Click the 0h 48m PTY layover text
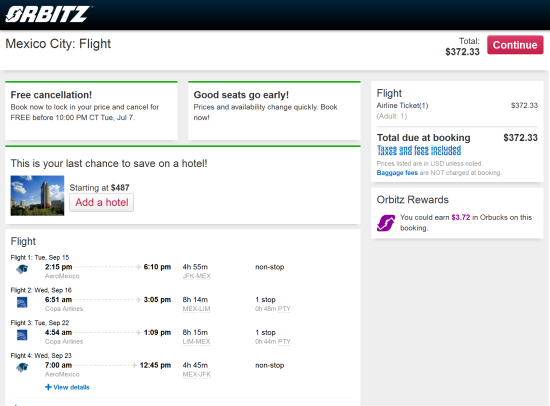550x406 pixels. pos(273,309)
